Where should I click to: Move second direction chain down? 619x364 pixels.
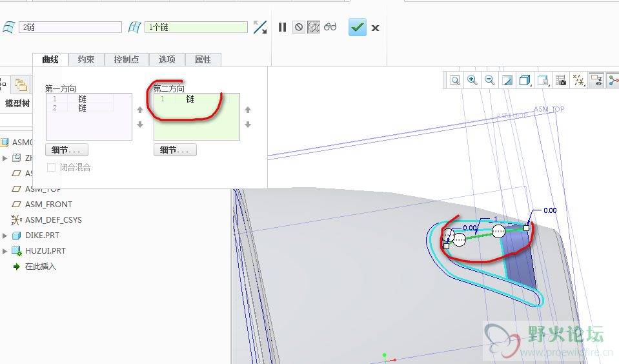click(247, 125)
